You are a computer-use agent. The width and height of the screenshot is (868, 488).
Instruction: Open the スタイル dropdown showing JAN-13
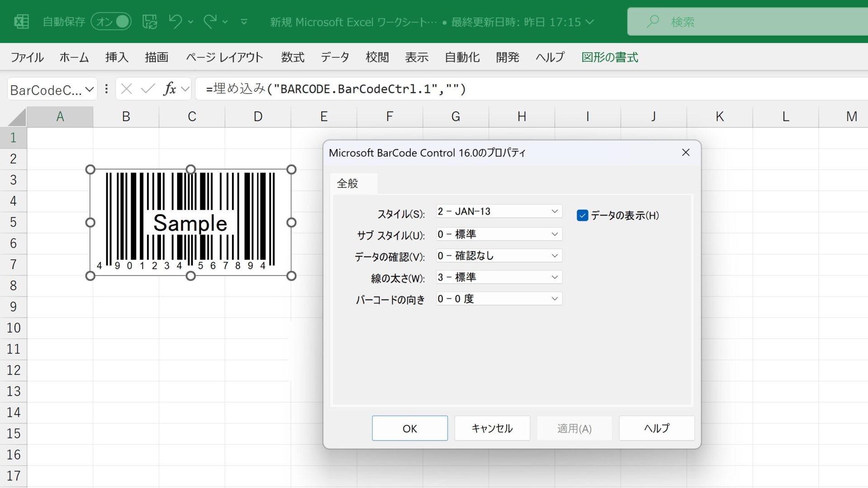[499, 211]
